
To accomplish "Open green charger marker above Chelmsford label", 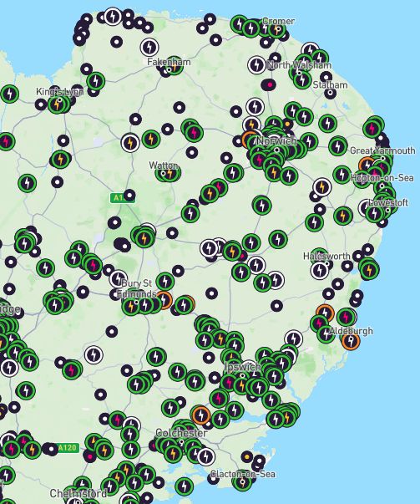I will point(82,484).
